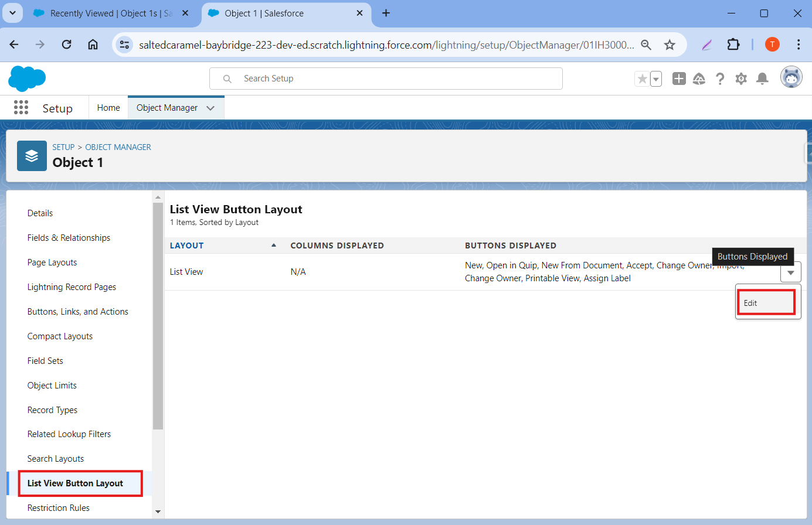Open Search Layouts in the sidebar
The width and height of the screenshot is (812, 525).
point(55,459)
